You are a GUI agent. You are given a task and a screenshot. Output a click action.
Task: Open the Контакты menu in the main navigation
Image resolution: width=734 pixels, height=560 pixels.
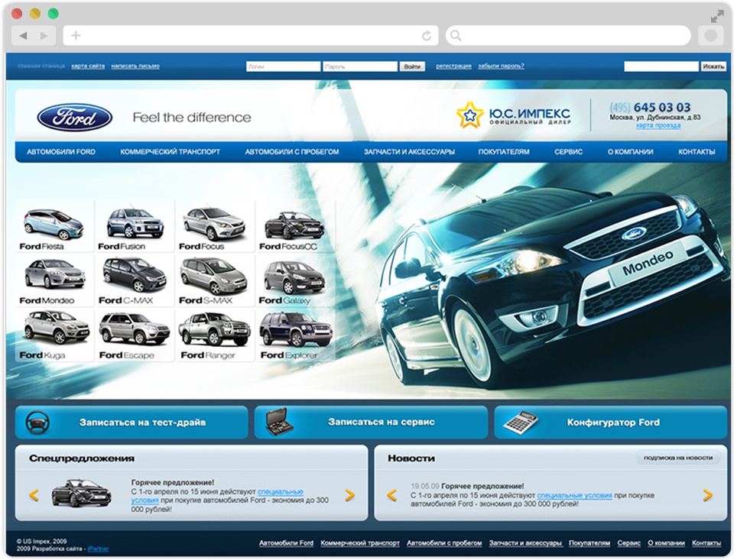click(697, 151)
